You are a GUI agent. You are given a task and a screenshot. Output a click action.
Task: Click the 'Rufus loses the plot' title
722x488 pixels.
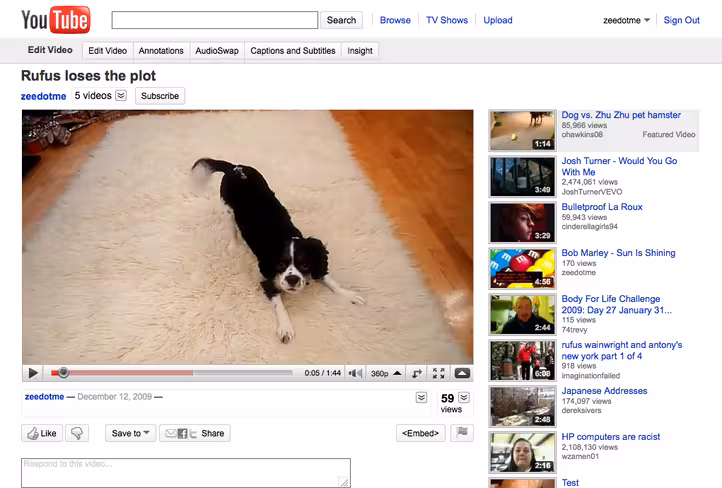point(88,76)
